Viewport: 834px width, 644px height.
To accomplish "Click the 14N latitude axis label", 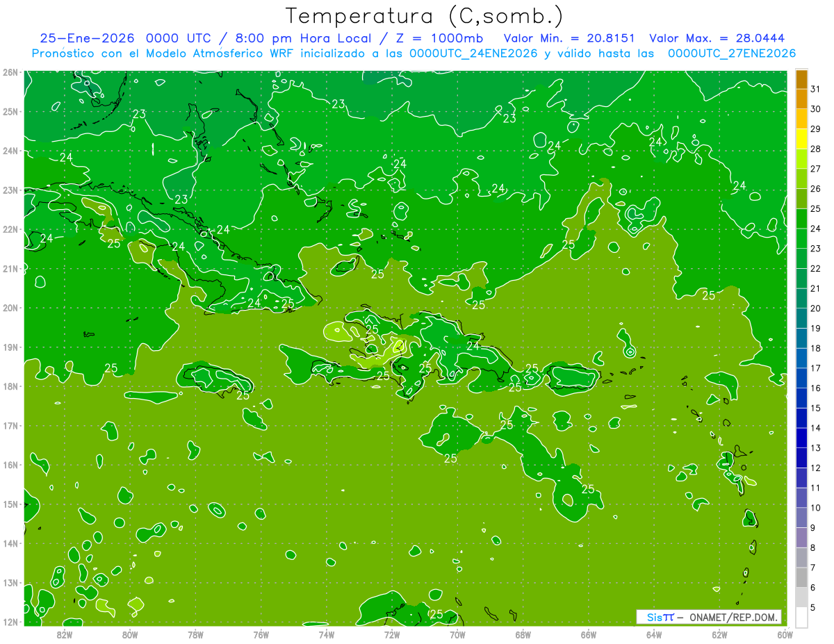I will [x=10, y=543].
